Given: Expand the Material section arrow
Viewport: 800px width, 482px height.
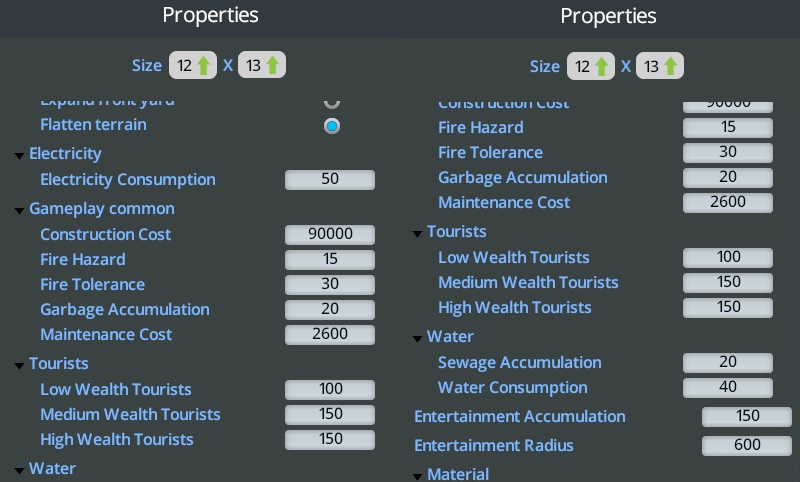Looking at the screenshot, I should pyautogui.click(x=418, y=475).
